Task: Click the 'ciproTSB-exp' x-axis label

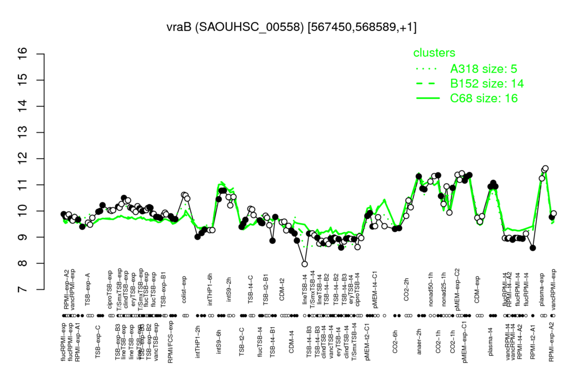Action: [x=110, y=289]
